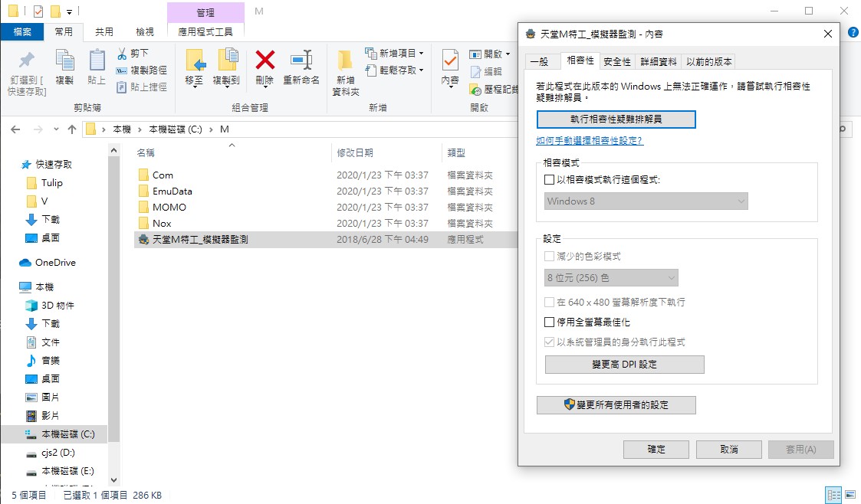The image size is (861, 504).
Task: Click the up arrow navigation icon
Action: (x=72, y=129)
